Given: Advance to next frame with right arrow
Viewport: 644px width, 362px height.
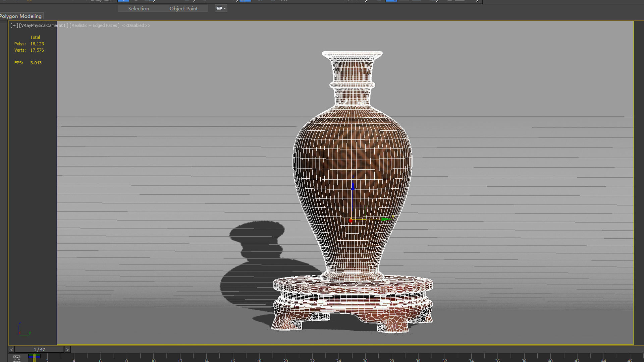Looking at the screenshot, I should [x=67, y=350].
